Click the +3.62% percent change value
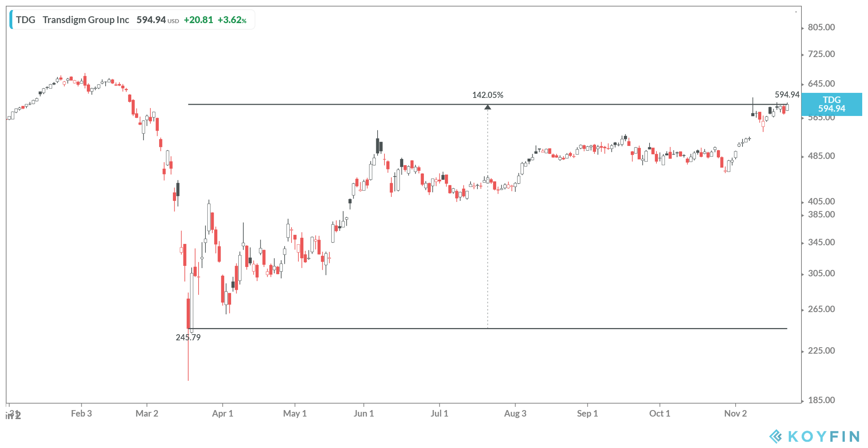This screenshot has width=868, height=448. tap(232, 20)
